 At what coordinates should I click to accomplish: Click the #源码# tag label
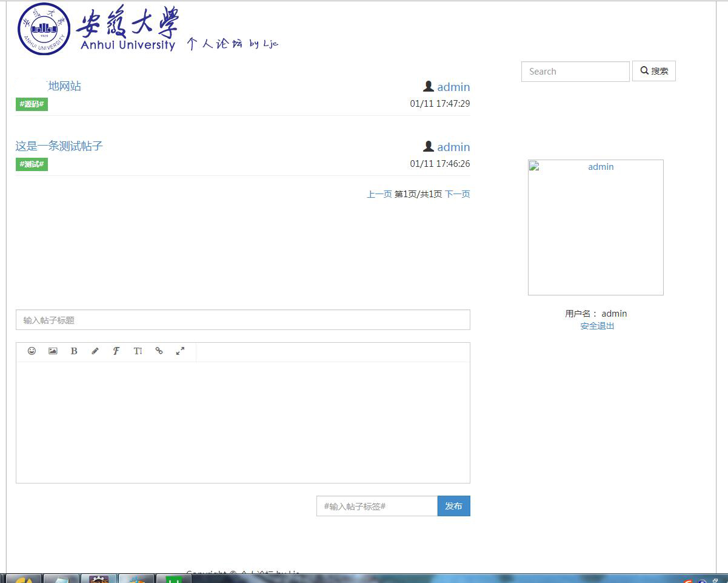32,104
